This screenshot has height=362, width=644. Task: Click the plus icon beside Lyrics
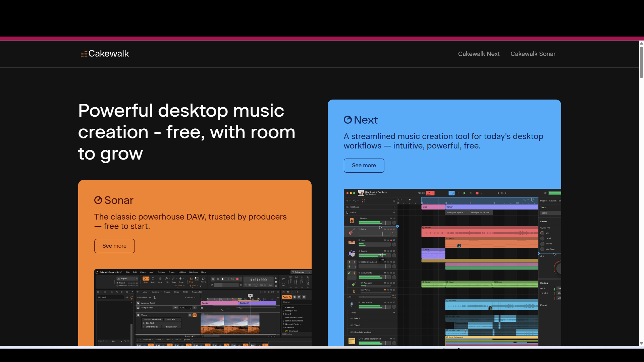(394, 213)
